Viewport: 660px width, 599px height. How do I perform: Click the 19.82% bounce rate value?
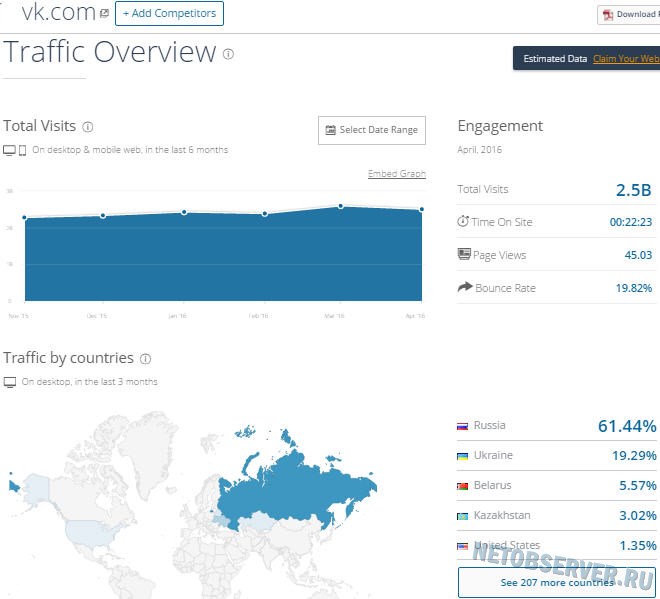[633, 288]
